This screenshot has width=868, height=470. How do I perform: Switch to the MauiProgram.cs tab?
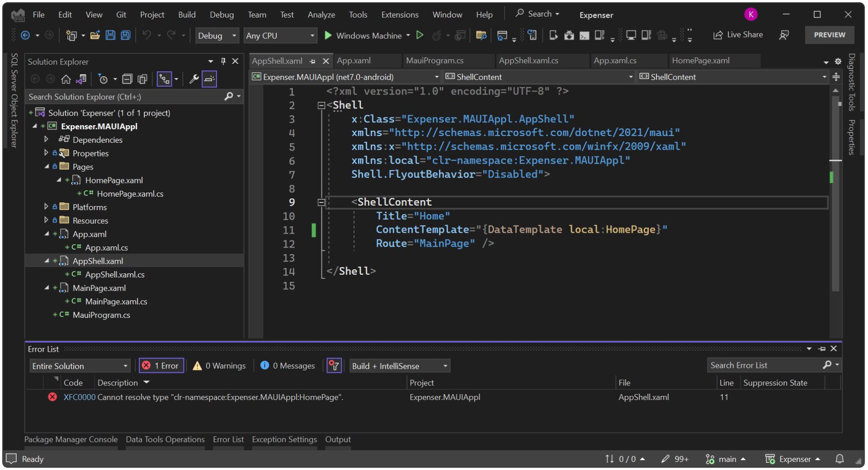point(434,61)
